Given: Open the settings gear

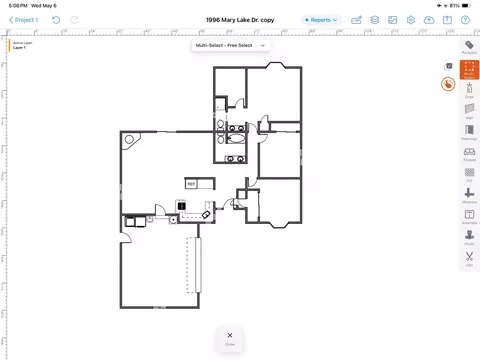Looking at the screenshot, I should [411, 20].
